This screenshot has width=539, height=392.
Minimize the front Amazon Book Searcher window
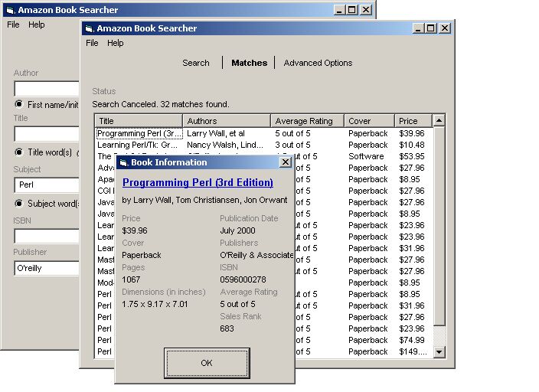point(418,28)
